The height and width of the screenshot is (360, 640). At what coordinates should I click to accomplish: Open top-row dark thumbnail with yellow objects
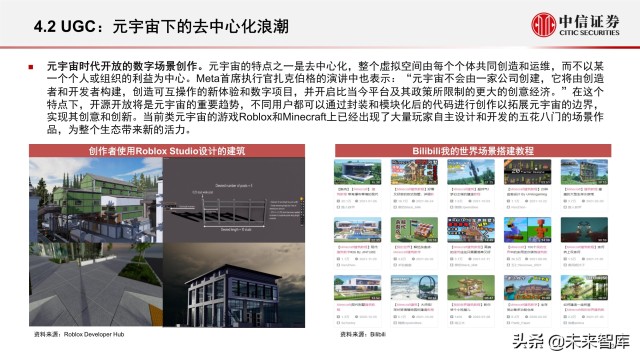click(x=527, y=172)
